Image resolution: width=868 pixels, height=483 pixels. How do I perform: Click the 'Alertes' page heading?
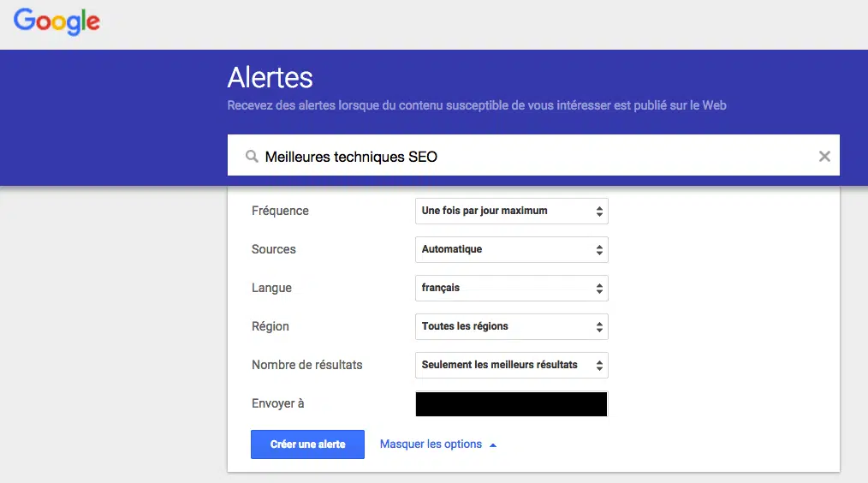point(270,78)
